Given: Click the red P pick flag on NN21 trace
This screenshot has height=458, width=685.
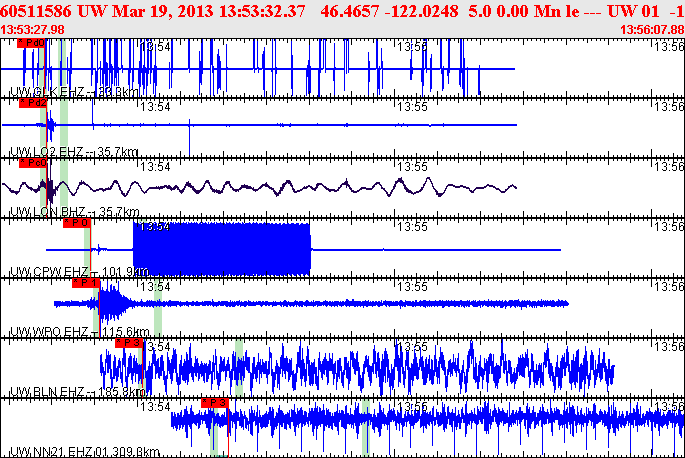Looking at the screenshot, I should tap(215, 402).
